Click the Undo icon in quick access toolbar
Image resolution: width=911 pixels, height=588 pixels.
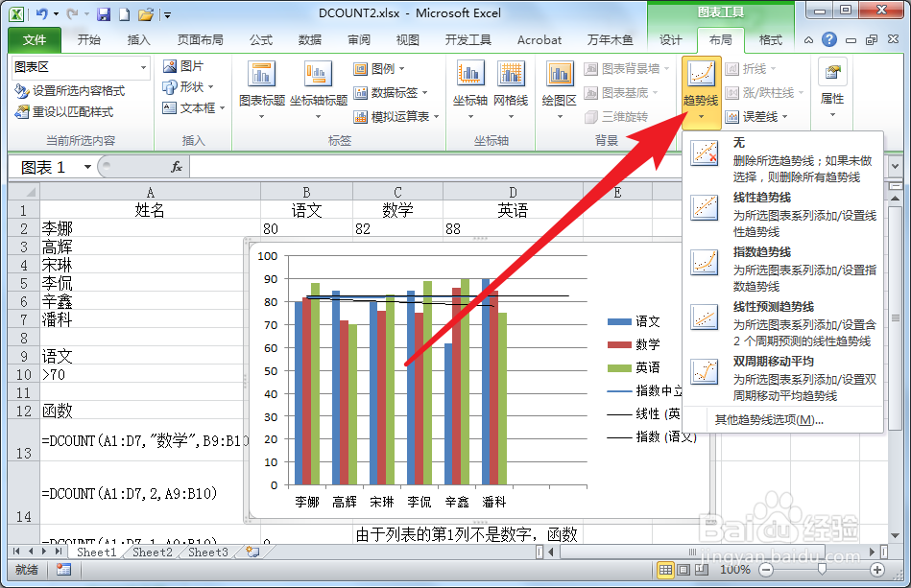pos(42,14)
